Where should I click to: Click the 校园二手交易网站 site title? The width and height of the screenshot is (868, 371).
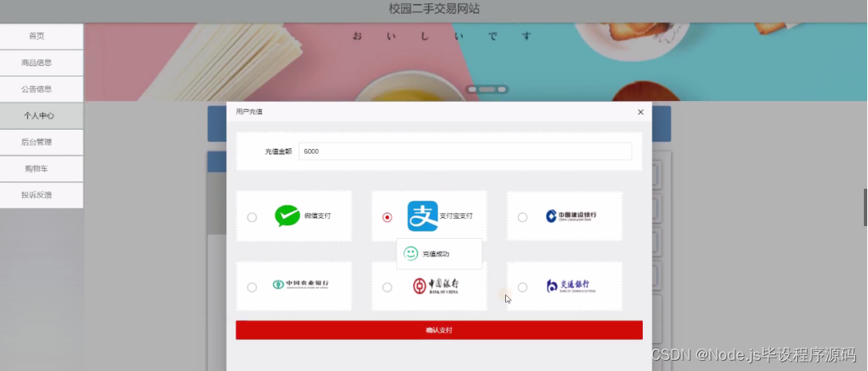coord(434,9)
